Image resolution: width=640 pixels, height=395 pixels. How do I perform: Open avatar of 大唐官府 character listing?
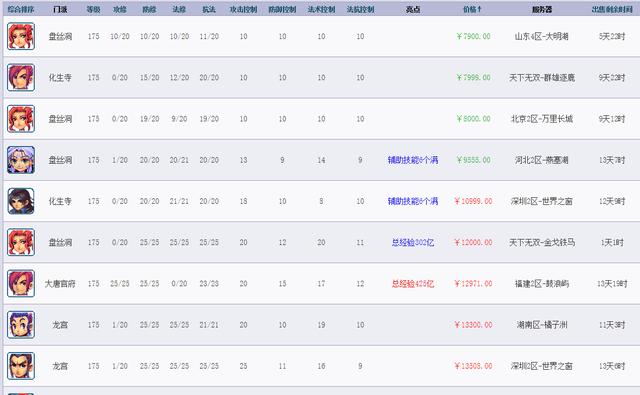pyautogui.click(x=21, y=284)
